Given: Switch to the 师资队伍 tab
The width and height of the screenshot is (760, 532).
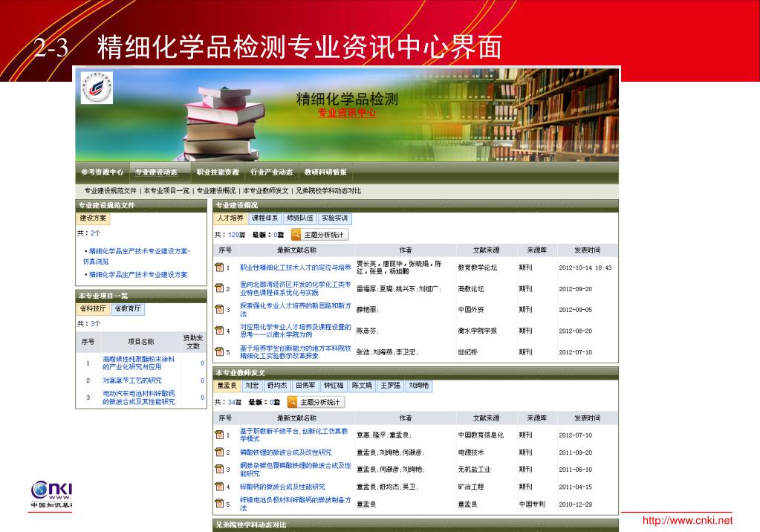Looking at the screenshot, I should pyautogui.click(x=299, y=218).
